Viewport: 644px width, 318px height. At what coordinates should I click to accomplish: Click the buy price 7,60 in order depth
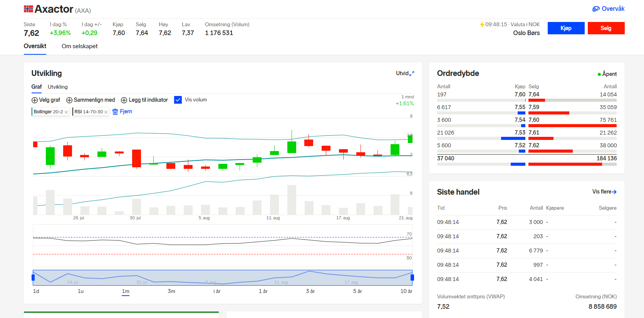pyautogui.click(x=520, y=94)
